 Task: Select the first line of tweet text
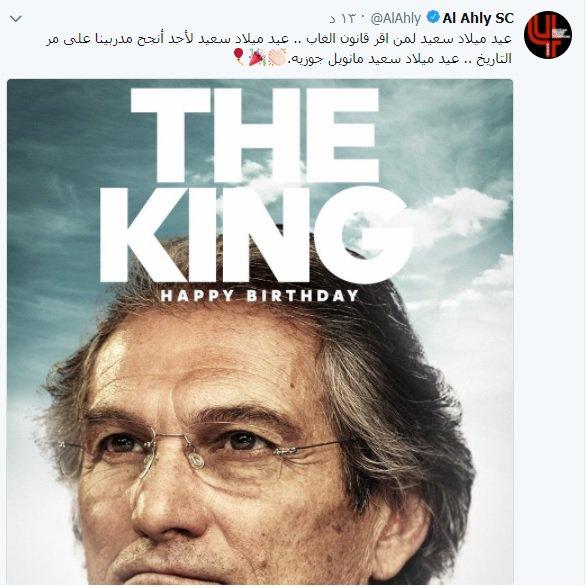click(x=279, y=39)
